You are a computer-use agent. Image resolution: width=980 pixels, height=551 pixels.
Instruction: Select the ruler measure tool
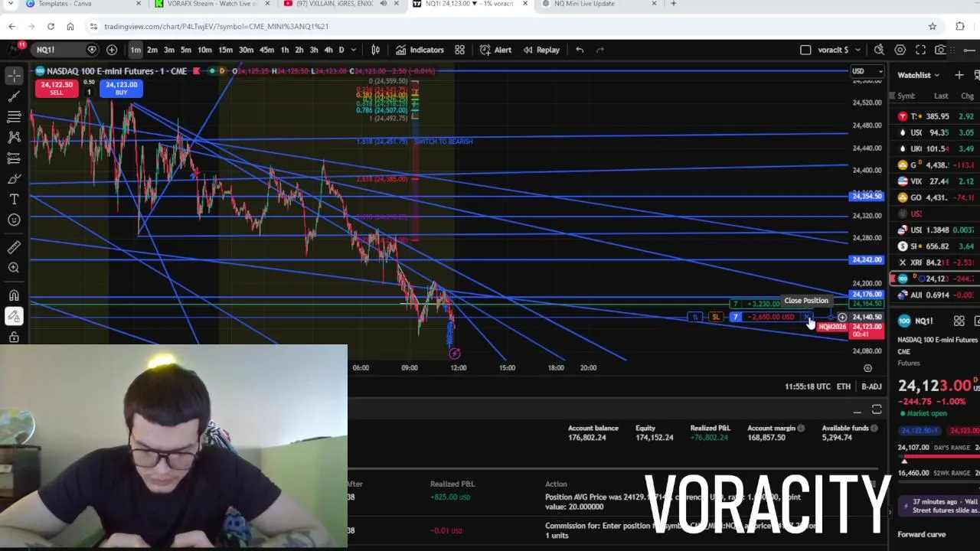pos(14,247)
